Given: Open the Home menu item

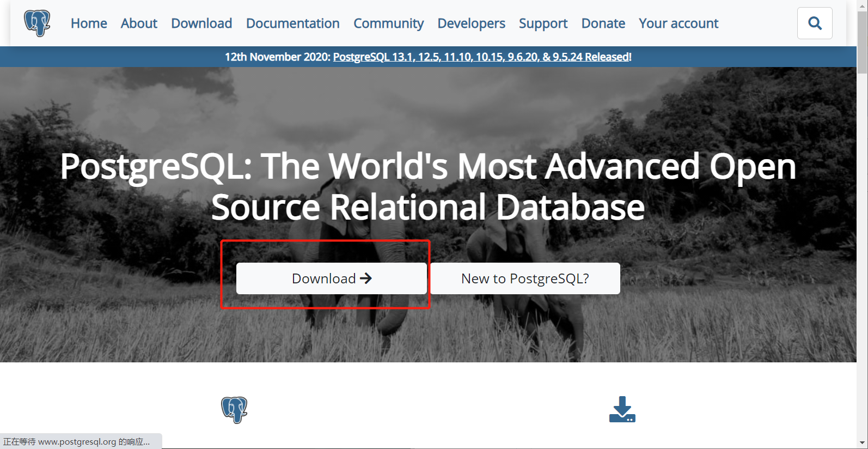Looking at the screenshot, I should [89, 23].
